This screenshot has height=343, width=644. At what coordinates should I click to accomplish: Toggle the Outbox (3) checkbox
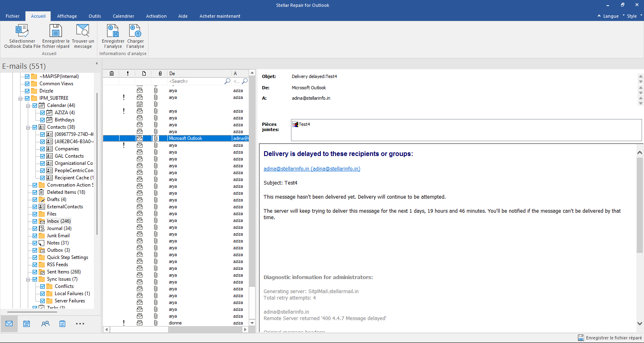point(35,250)
